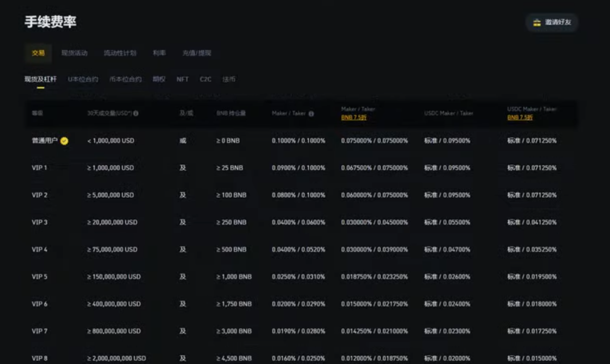Click the info icon beside 30天成交量(USD)
This screenshot has width=610, height=364.
[136, 113]
